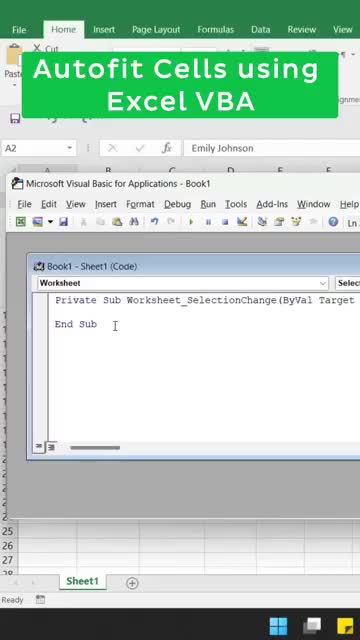Open Sticky Notes from the taskbar
Screen dimensions: 360x640
coord(345,626)
